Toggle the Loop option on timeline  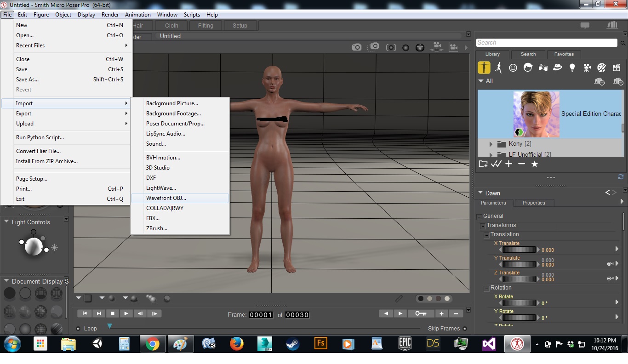[78, 329]
